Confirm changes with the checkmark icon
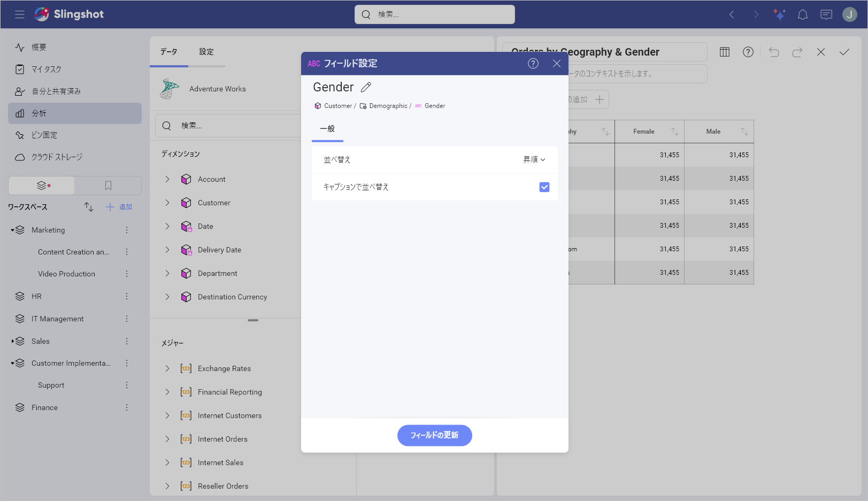This screenshot has height=501, width=868. click(x=844, y=52)
